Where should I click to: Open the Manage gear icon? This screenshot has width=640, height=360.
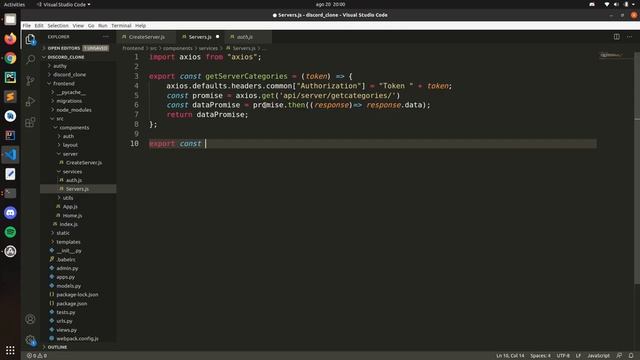coord(30,340)
